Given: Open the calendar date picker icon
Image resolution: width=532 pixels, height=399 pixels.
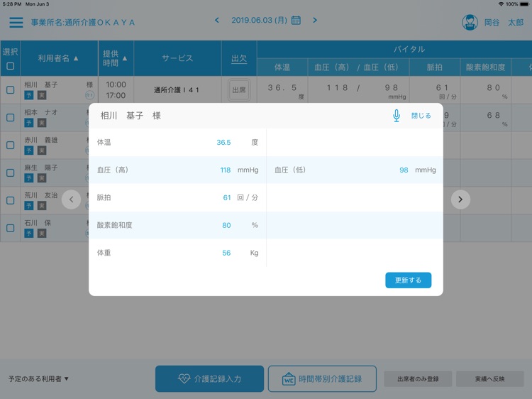Looking at the screenshot, I should (x=296, y=21).
